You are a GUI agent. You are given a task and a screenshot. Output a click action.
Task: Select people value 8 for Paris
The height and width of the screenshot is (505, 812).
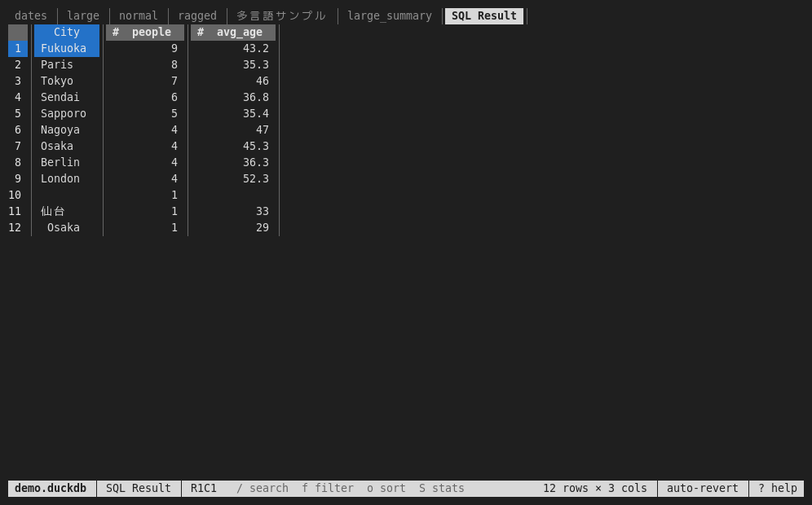[145, 64]
